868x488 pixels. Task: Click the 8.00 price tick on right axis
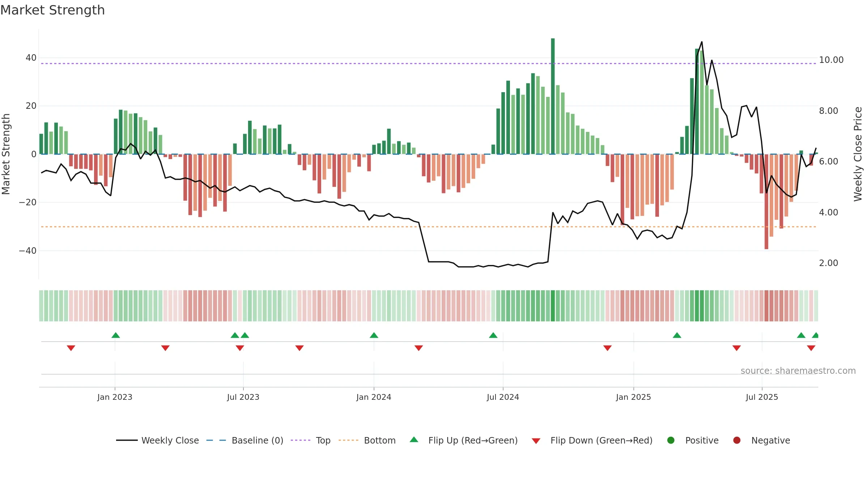point(829,111)
